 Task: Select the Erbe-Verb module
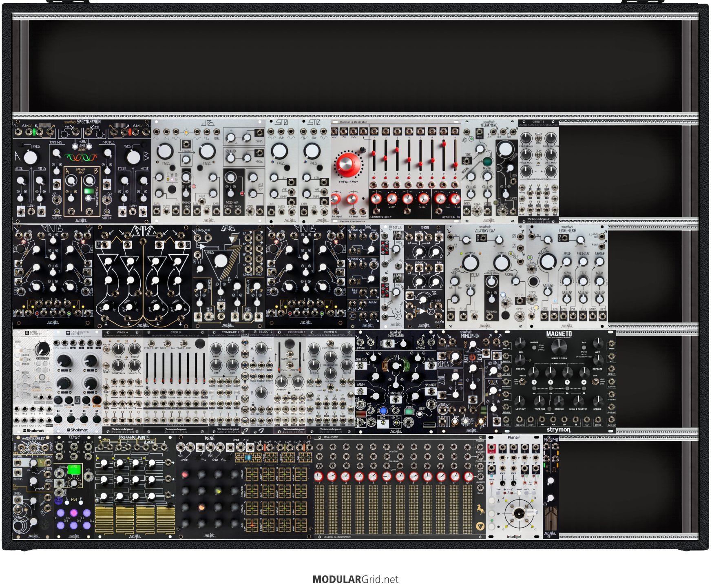click(567, 276)
